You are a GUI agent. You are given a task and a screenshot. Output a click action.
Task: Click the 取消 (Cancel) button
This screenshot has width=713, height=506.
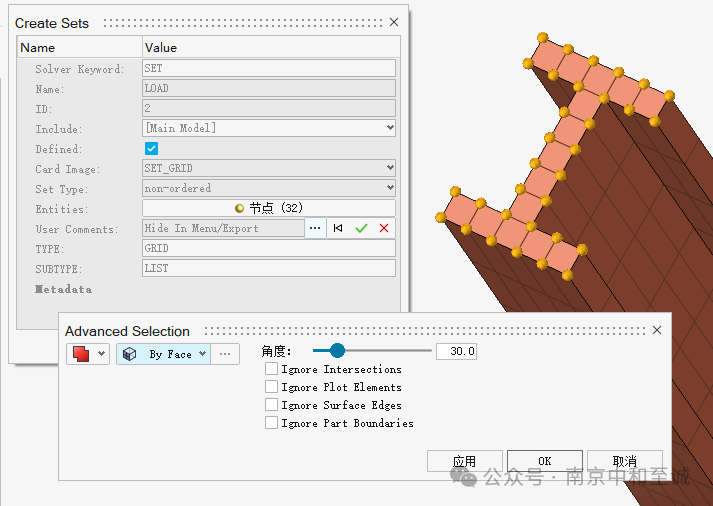(x=625, y=461)
